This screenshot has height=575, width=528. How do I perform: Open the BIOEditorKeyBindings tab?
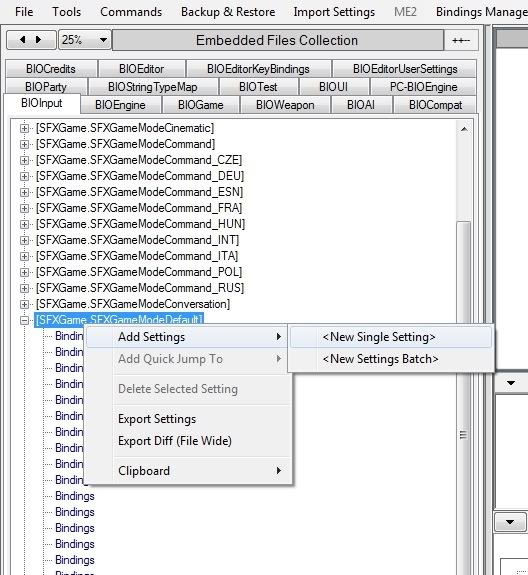(258, 69)
